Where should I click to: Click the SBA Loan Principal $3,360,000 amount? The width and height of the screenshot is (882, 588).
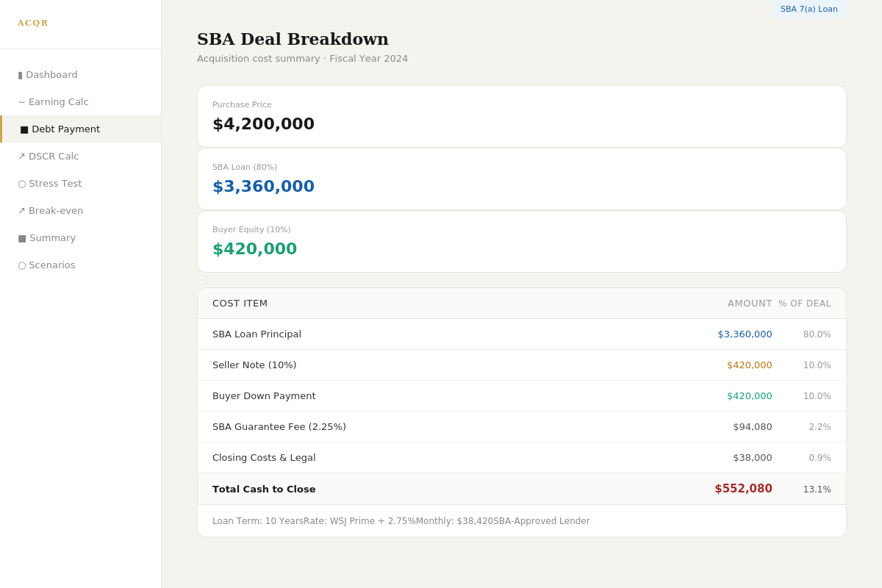[745, 334]
